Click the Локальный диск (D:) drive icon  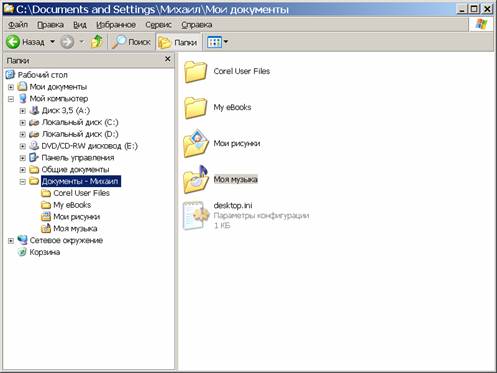(x=34, y=134)
